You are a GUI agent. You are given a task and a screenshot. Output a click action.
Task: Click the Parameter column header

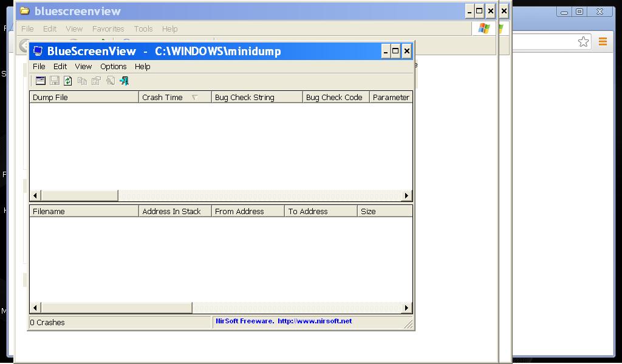(391, 97)
